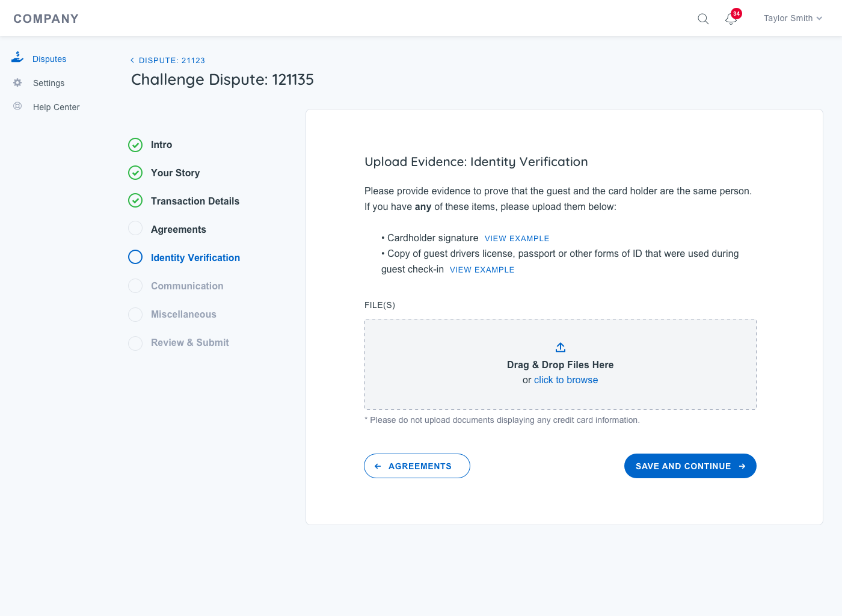Select the Communication step circle
842x616 pixels.
point(135,286)
